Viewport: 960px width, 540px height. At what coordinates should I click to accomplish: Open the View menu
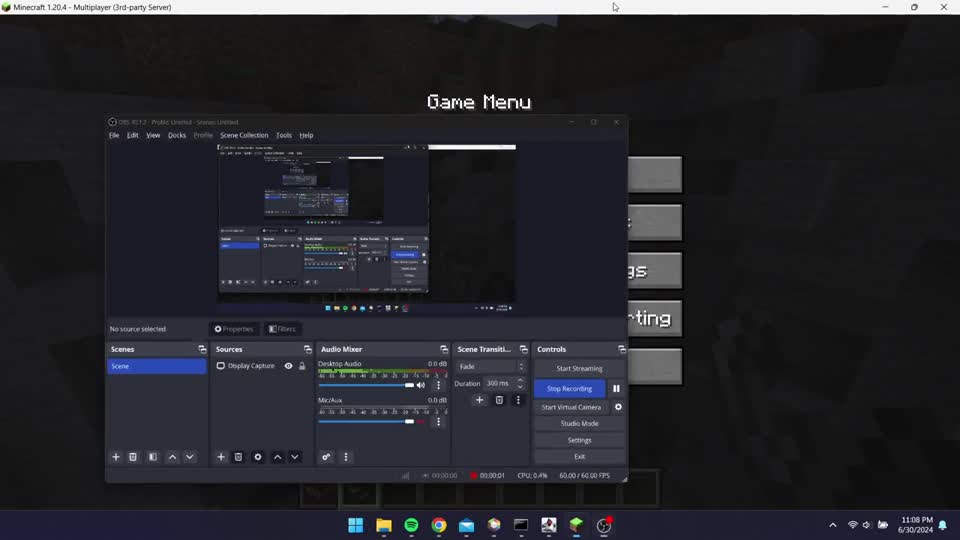[x=153, y=135]
